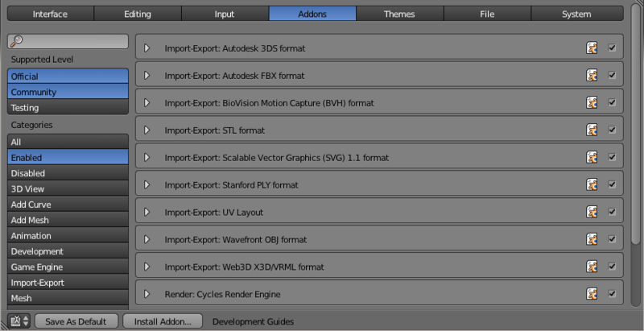Screen dimensions: 644x331
Task: Expand the Render: Cycles Render Engine entry
Action: click(x=147, y=294)
